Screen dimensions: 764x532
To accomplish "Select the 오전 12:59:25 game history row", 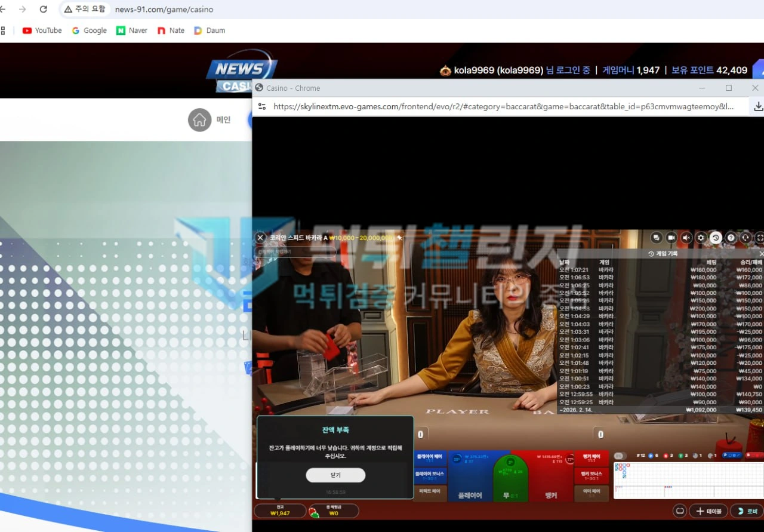I will pos(661,402).
